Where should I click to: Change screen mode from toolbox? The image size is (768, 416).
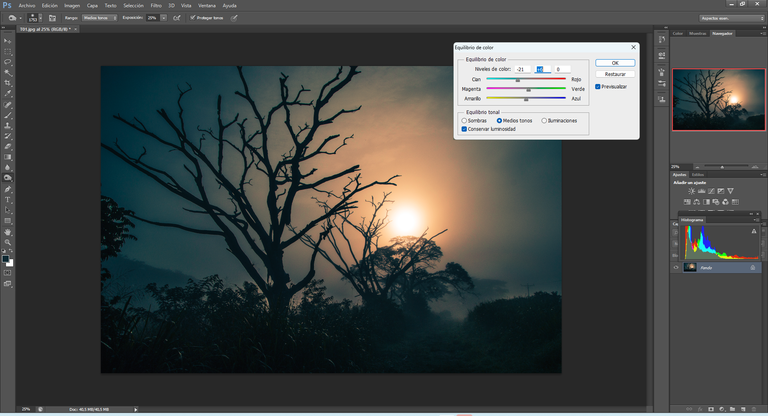(7, 284)
